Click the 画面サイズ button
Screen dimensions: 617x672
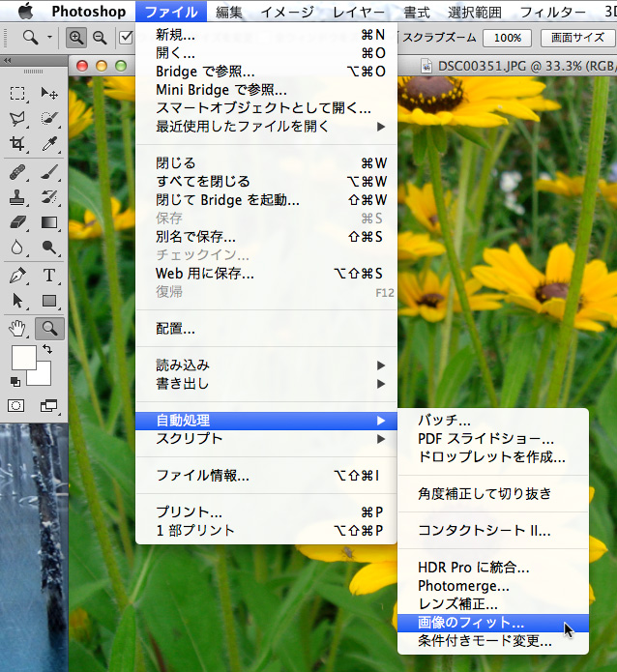577,38
